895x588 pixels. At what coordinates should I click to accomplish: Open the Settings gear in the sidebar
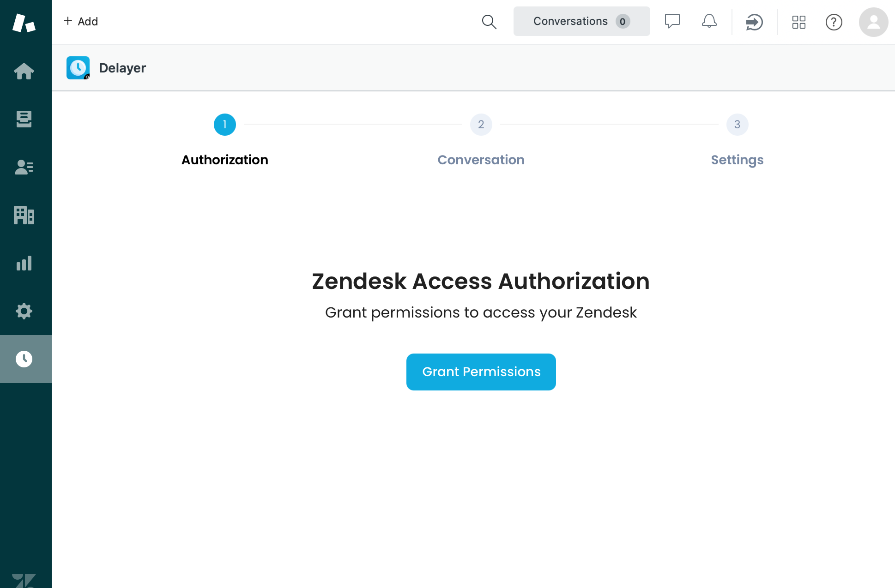(24, 311)
